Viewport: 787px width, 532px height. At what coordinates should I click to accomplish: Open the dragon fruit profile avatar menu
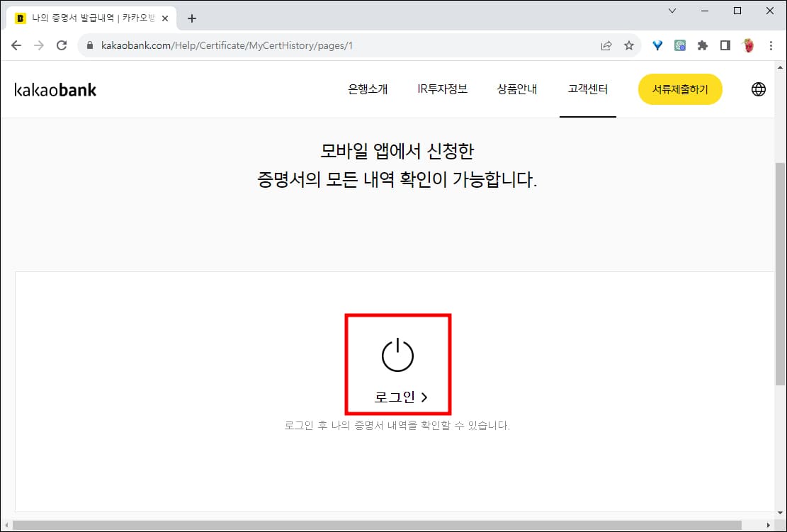pyautogui.click(x=748, y=45)
